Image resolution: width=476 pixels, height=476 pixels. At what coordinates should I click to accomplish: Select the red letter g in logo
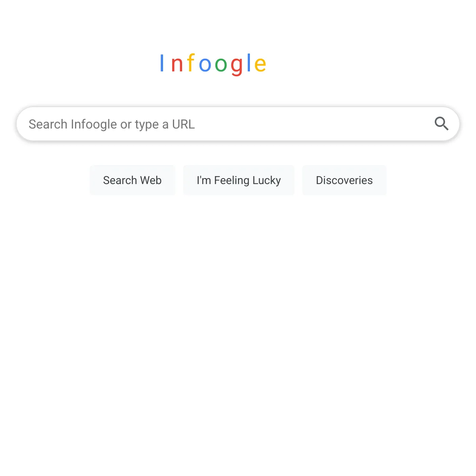pyautogui.click(x=236, y=66)
